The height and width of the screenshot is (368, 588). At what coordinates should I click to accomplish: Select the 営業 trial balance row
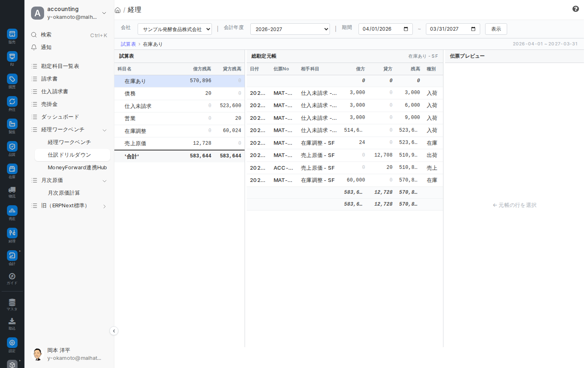click(179, 119)
